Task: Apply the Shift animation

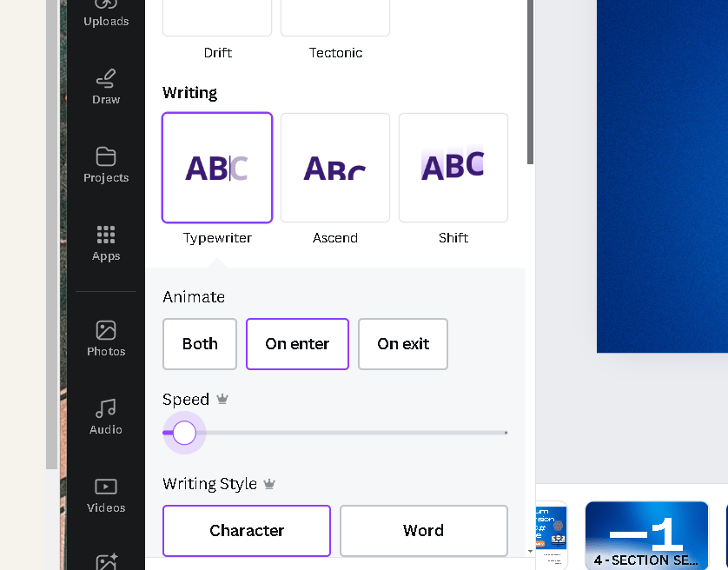Action: pyautogui.click(x=453, y=168)
